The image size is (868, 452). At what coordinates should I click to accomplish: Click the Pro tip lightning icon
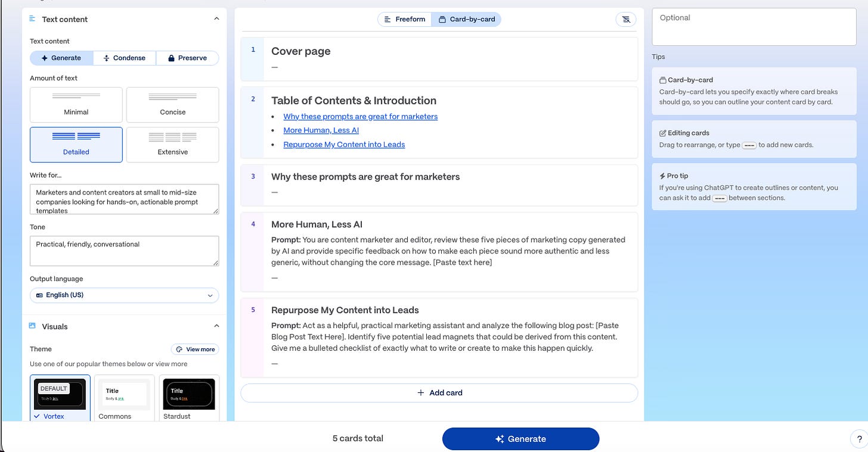pos(662,176)
